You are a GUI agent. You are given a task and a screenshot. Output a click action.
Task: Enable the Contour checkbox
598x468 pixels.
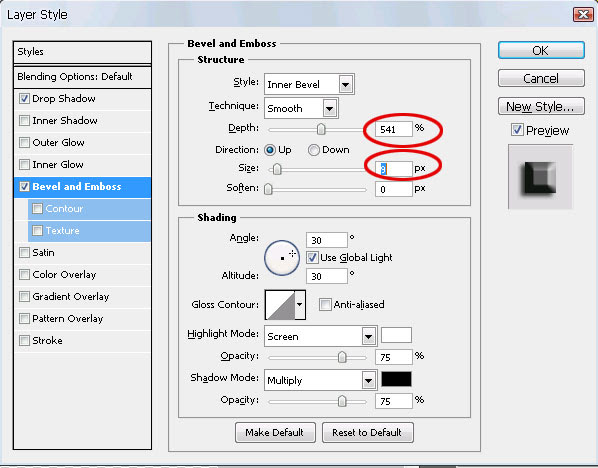[37, 208]
